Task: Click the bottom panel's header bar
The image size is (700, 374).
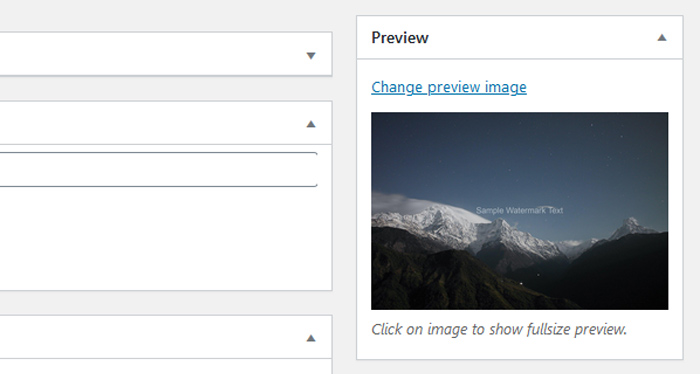Action: click(x=166, y=337)
